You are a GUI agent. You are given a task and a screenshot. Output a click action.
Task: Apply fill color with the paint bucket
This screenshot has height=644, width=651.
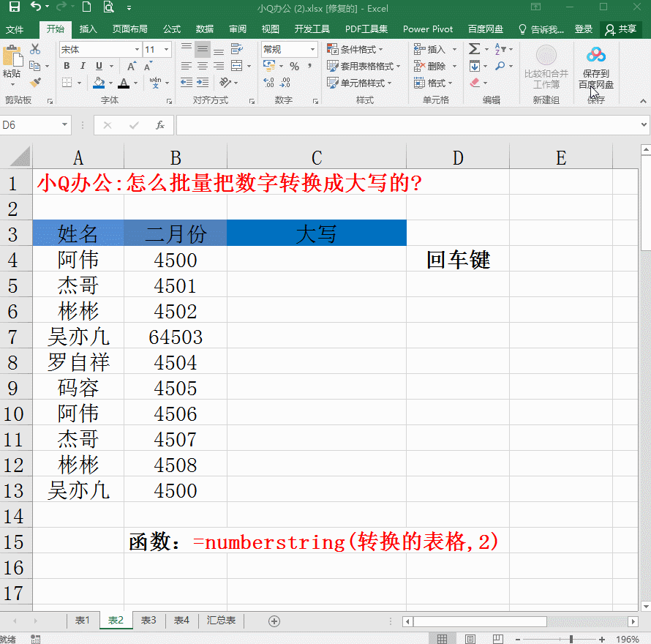99,83
